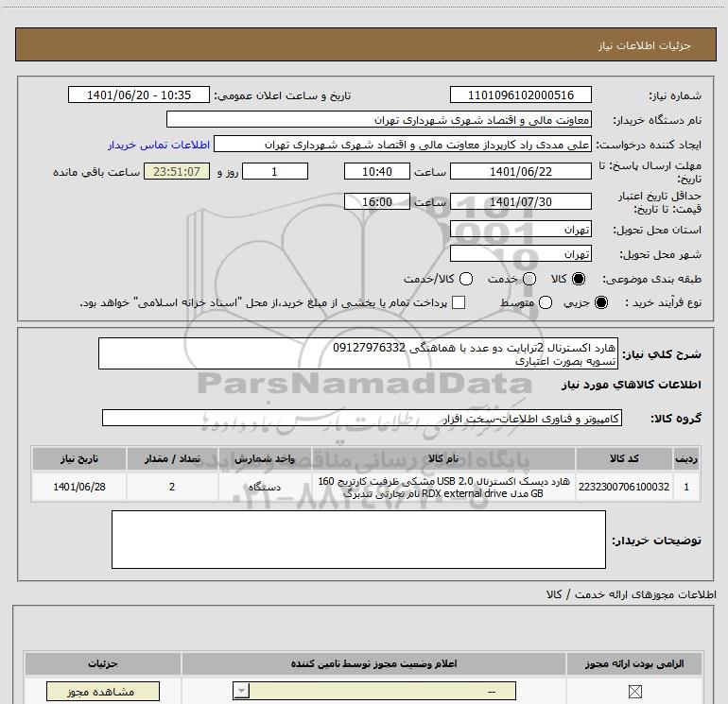
Task: Click the row number 1 cell
Action: [686, 487]
